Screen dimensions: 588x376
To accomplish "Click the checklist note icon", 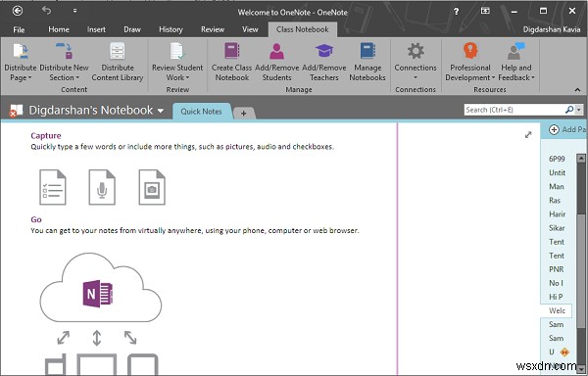I will pyautogui.click(x=53, y=187).
